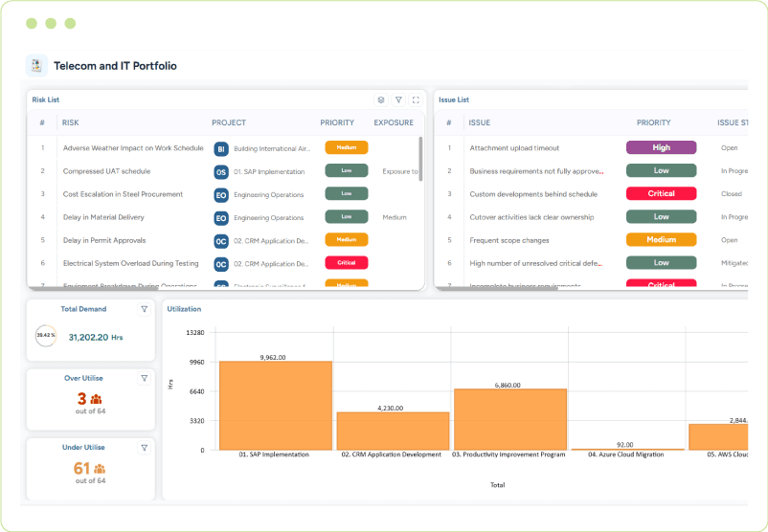Open risk Cost Escalation in Steel Procurement
The height and width of the screenshot is (532, 768).
tap(123, 194)
